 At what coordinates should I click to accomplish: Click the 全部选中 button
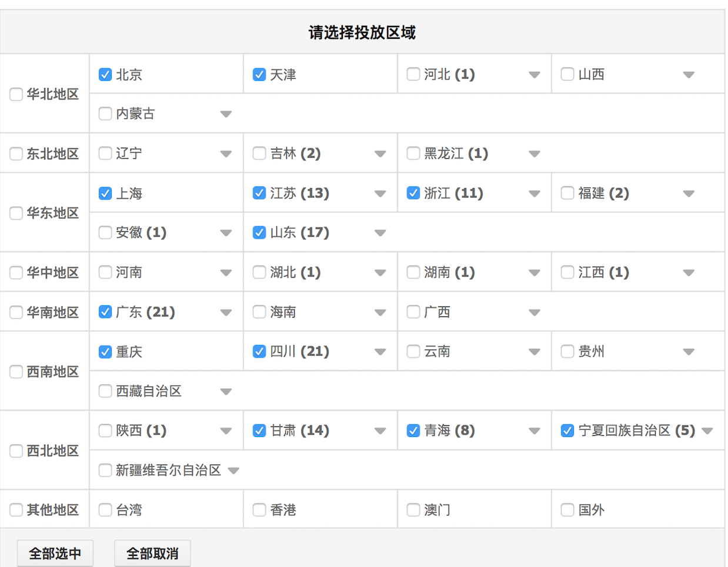(x=55, y=553)
